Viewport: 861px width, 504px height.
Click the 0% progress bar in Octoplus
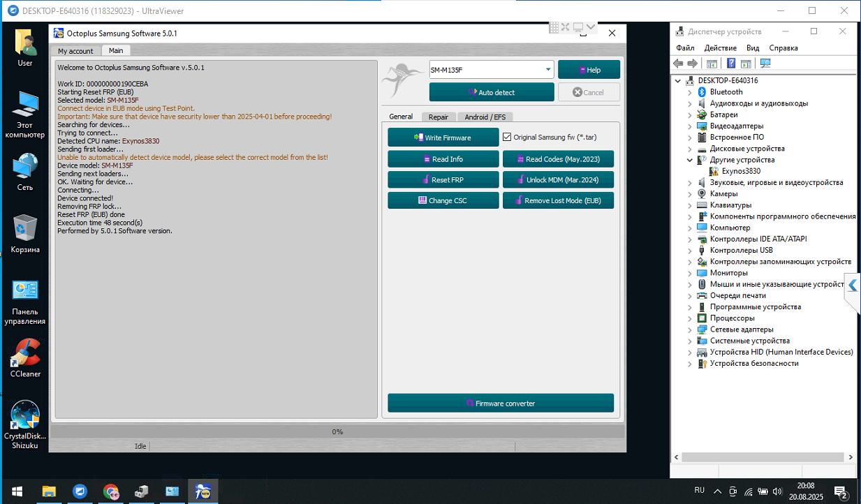[x=337, y=432]
